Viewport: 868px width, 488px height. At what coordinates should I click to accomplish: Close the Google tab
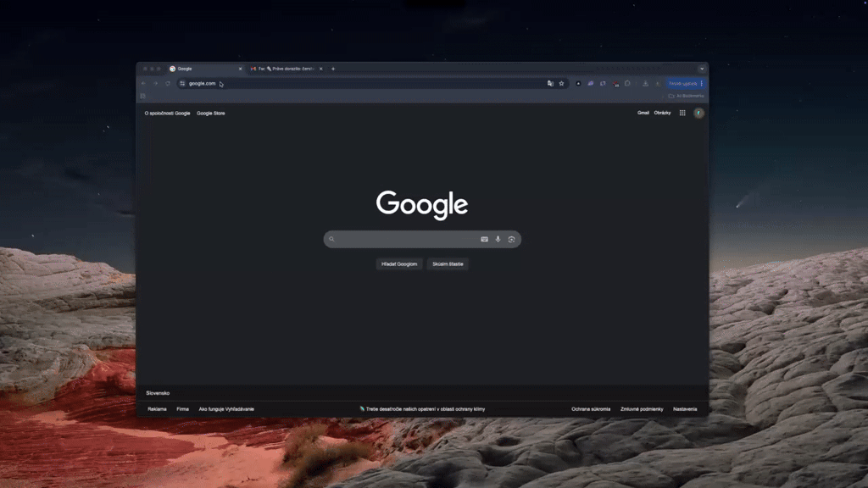[x=240, y=69]
